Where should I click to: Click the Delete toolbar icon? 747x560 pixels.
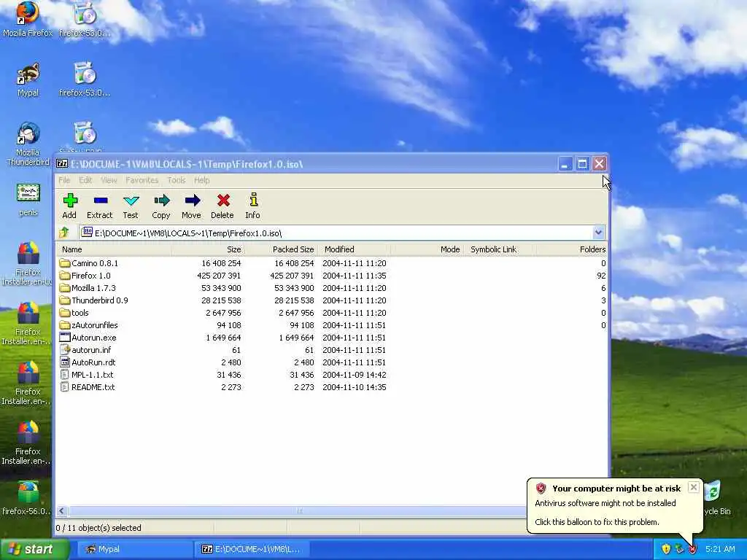(x=222, y=206)
